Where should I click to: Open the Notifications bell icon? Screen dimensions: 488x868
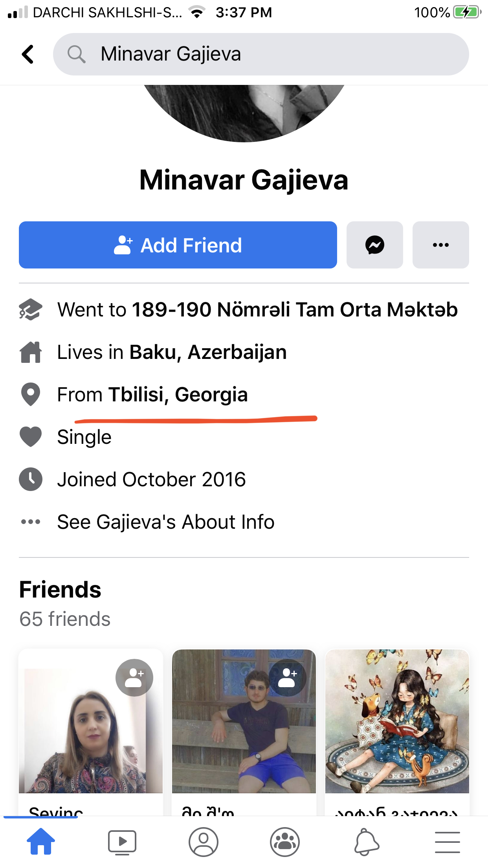367,842
